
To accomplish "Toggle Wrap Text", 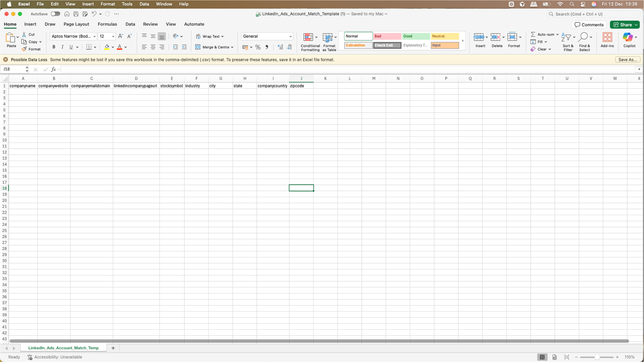I will (210, 37).
